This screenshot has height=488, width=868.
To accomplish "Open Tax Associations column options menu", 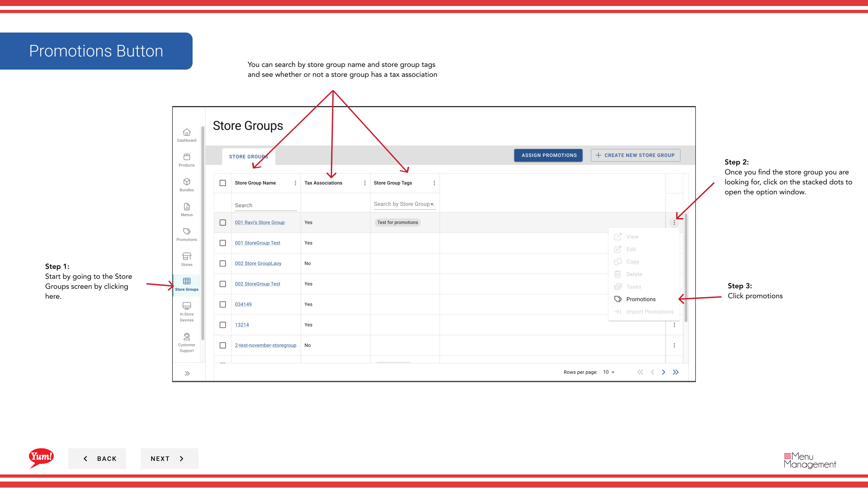I will 365,183.
